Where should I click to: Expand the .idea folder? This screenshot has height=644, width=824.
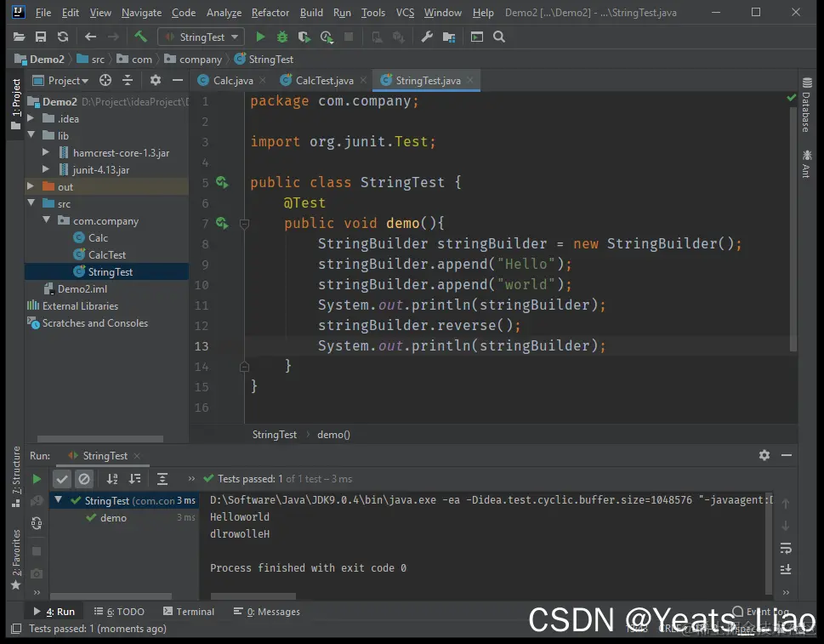31,118
